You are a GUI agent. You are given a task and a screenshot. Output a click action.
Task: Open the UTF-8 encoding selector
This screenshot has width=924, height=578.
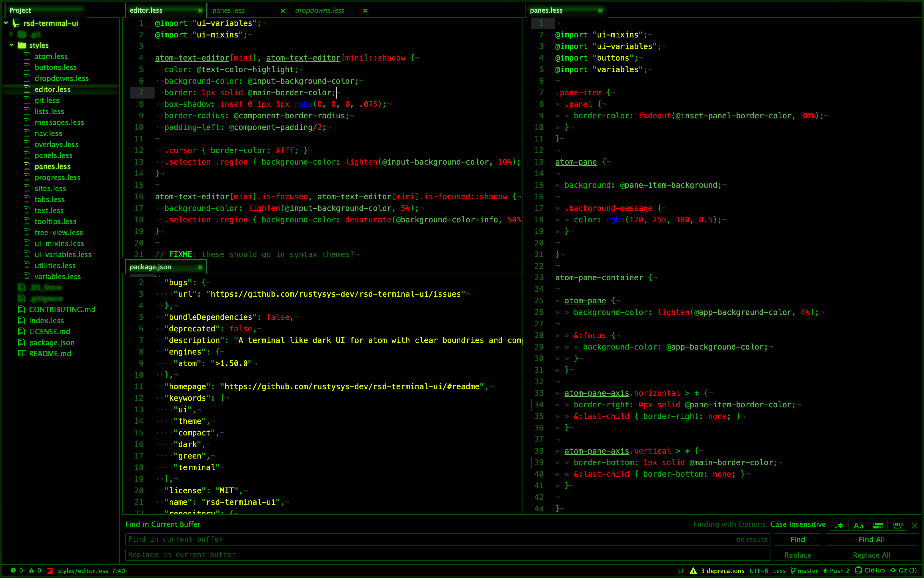click(x=758, y=571)
